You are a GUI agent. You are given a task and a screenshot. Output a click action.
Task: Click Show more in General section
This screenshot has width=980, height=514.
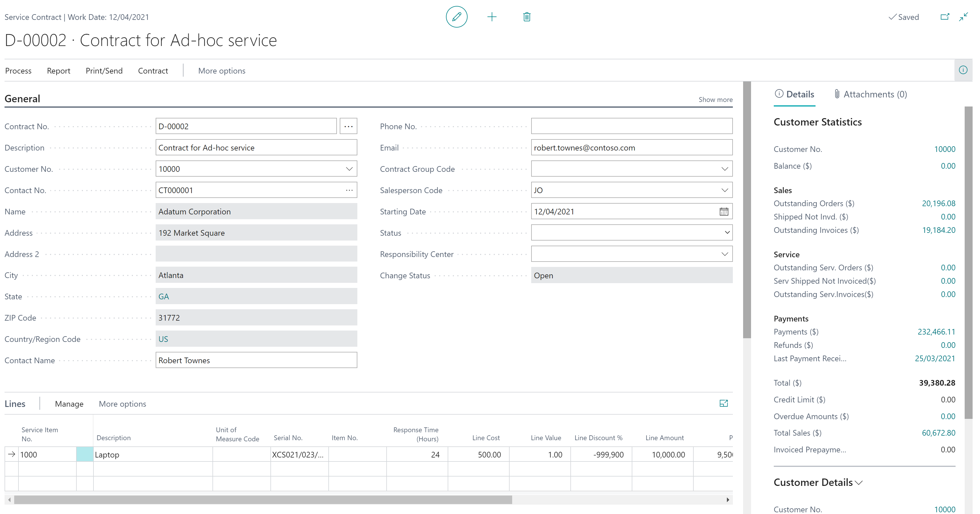[x=715, y=99]
